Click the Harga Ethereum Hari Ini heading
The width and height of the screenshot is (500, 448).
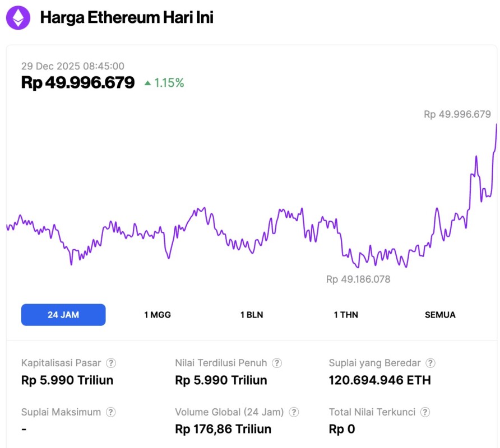127,17
